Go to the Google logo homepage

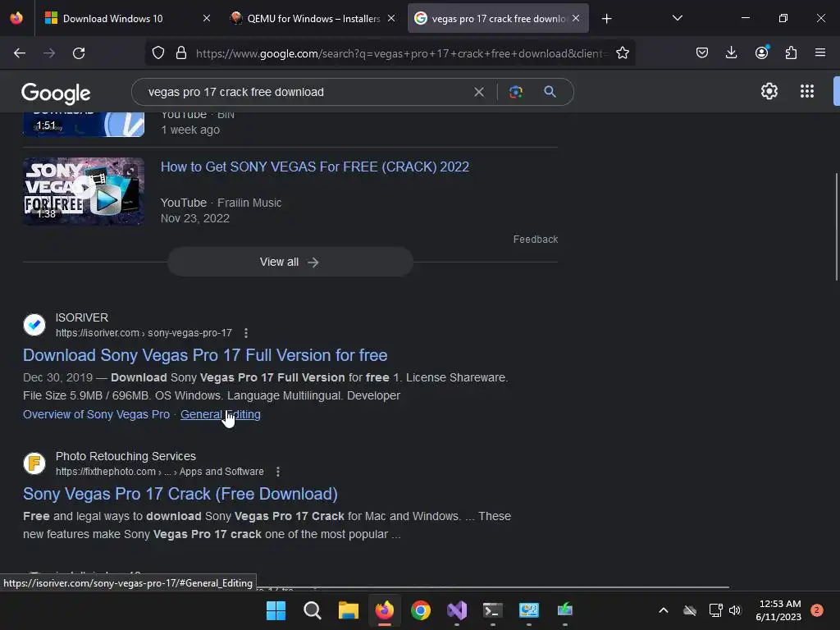(56, 94)
